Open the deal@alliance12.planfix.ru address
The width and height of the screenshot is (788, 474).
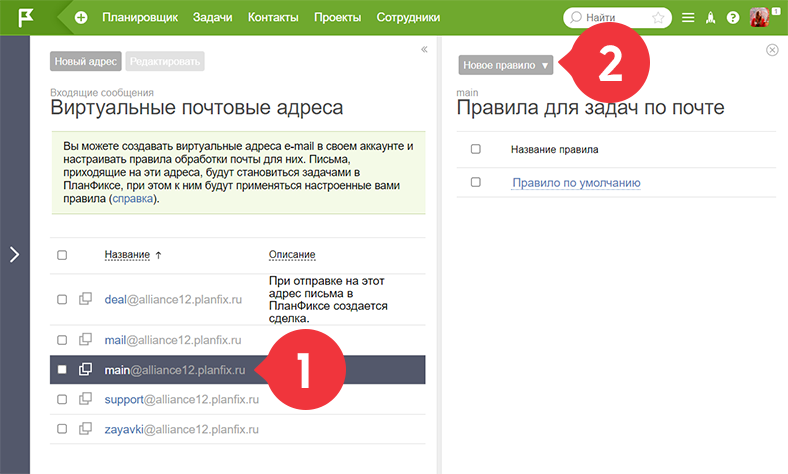click(173, 300)
